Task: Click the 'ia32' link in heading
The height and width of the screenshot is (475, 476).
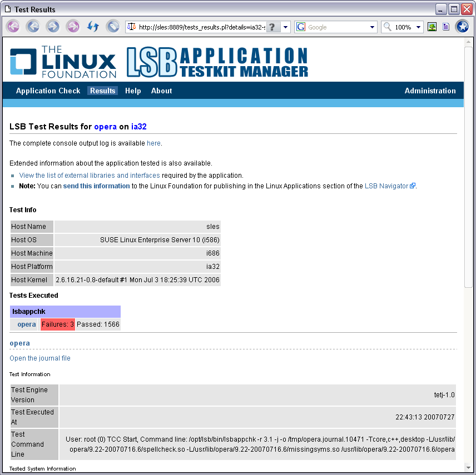Action: point(138,127)
